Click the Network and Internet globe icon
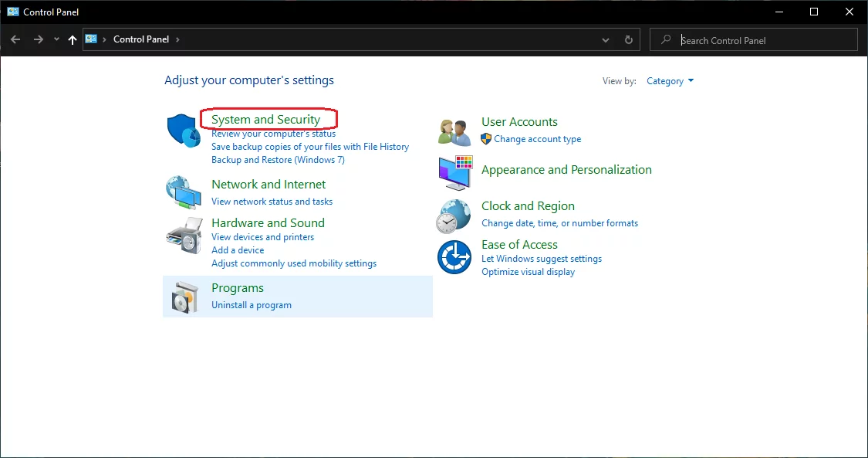The width and height of the screenshot is (868, 458). 184,193
